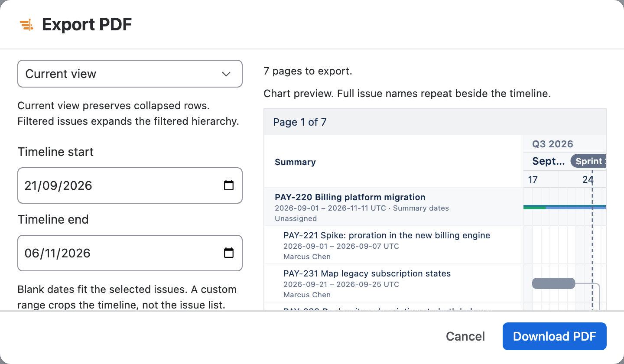Viewport: 624px width, 364px height.
Task: Click the PAY-220 summary progress bar
Action: pos(565,207)
